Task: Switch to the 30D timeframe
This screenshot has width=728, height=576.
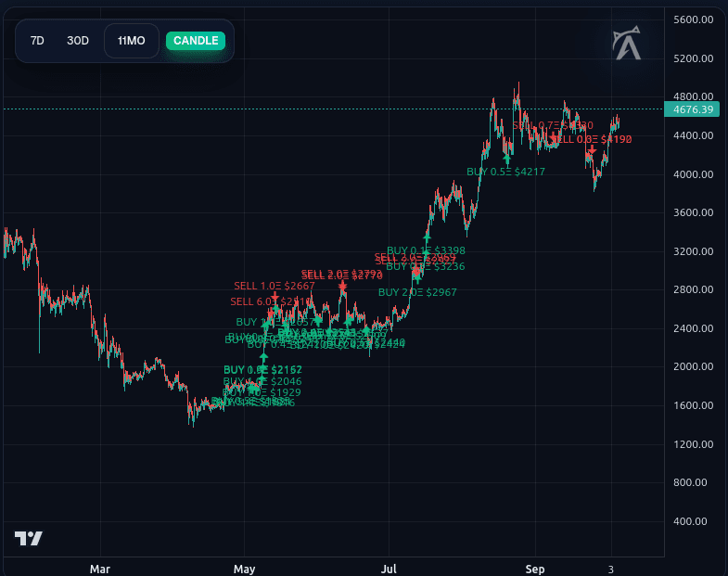Action: [78, 41]
